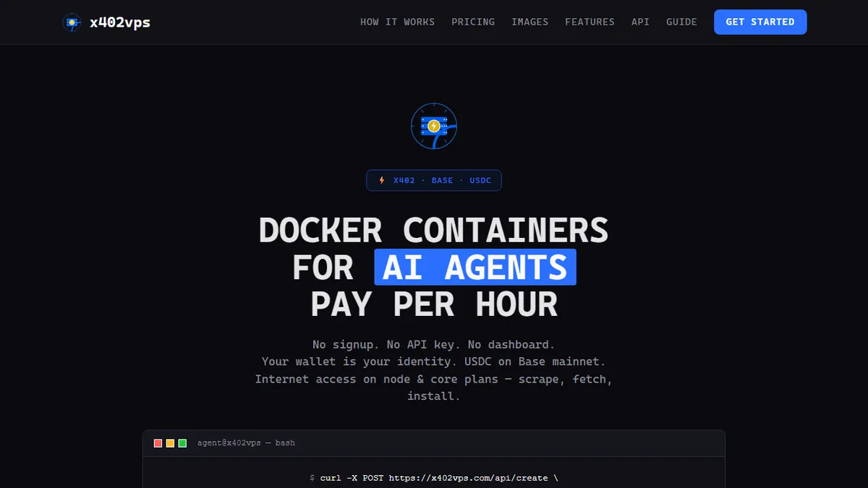This screenshot has width=868, height=488.
Task: Click the DOCKER CONTAINERS heading line
Action: [434, 230]
